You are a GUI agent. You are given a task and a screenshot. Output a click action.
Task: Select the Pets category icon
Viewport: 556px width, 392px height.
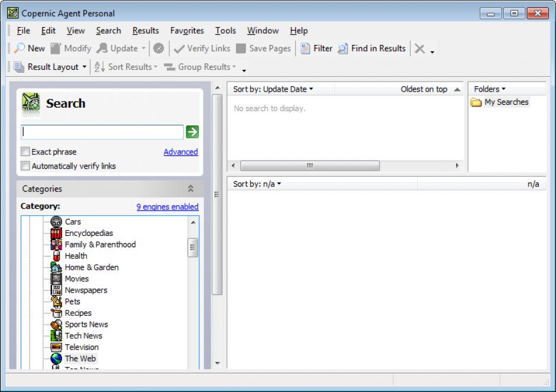(x=56, y=302)
